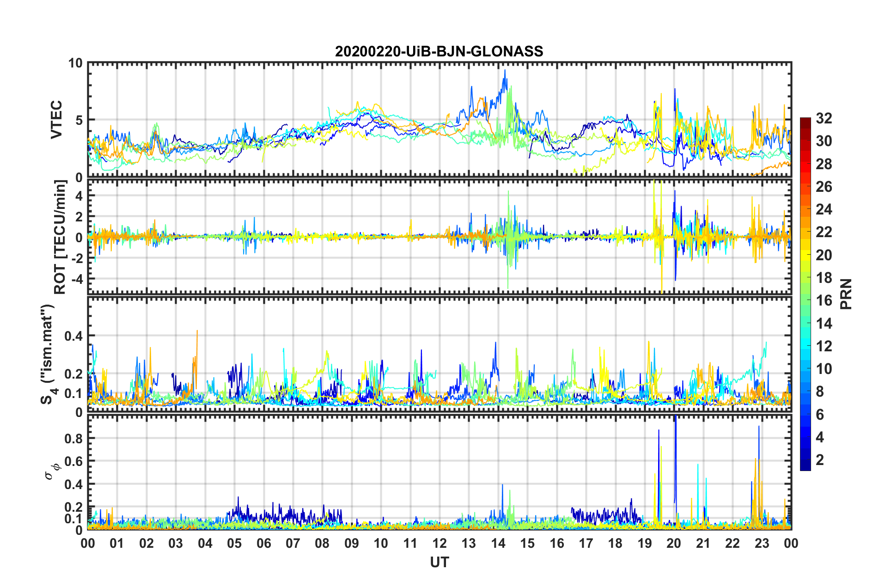Click PRN colorbar tick label 2
Screen dimensions: 879x588
point(820,459)
